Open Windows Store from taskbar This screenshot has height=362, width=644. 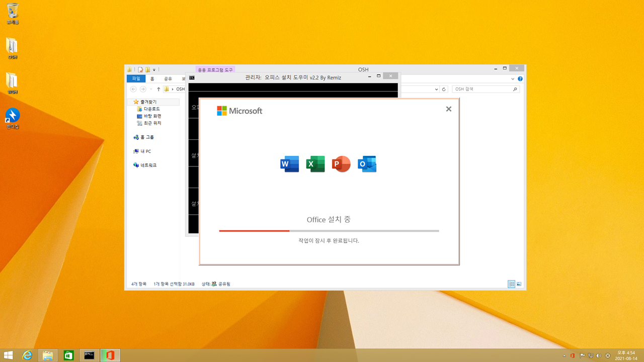pyautogui.click(x=68, y=355)
